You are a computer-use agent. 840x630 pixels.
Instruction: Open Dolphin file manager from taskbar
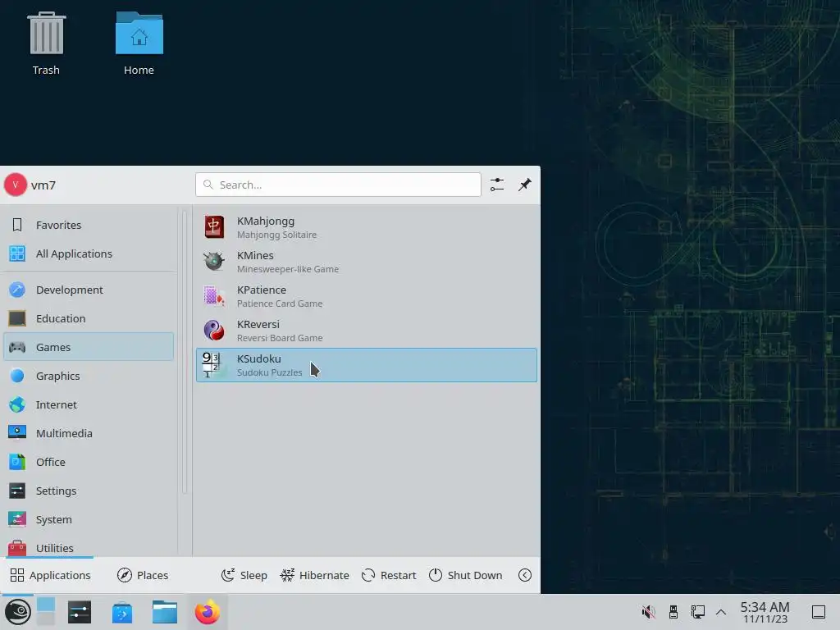click(164, 612)
